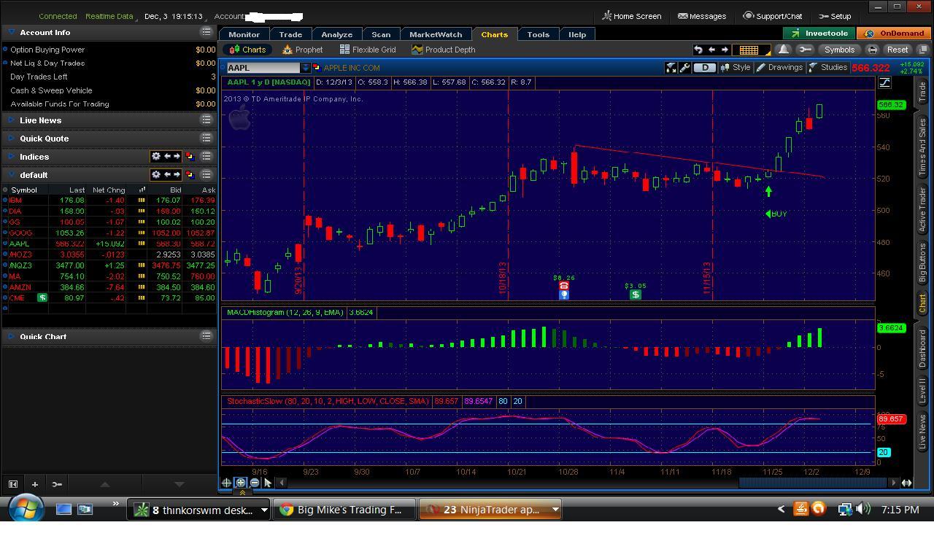Switch to the Monitor tab
The image size is (934, 560).
pos(244,34)
